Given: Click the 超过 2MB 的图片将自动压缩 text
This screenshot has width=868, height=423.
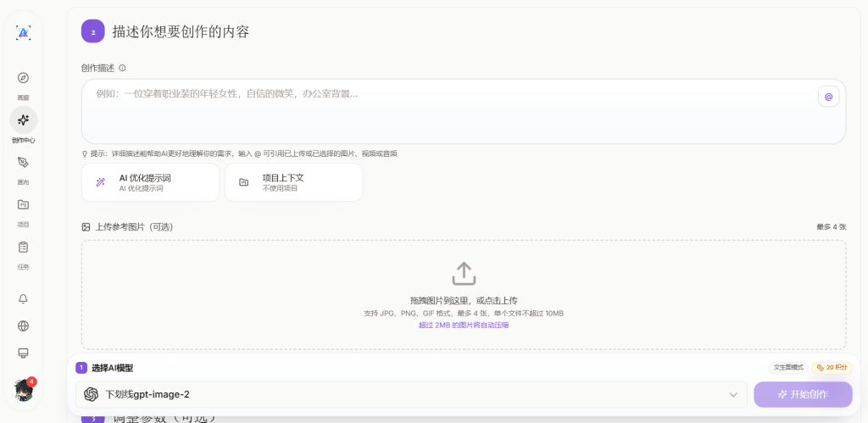Looking at the screenshot, I should 464,325.
